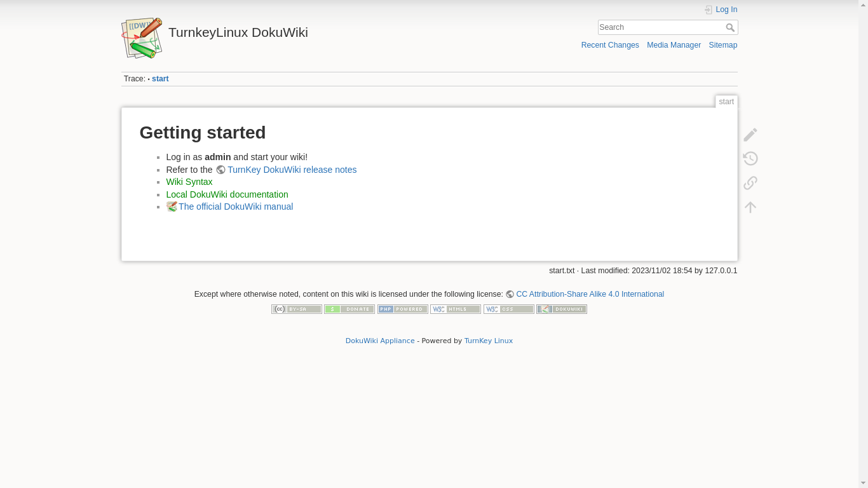Open the Wiki Syntax page
Screen dimensions: 868x488
pyautogui.click(x=189, y=182)
